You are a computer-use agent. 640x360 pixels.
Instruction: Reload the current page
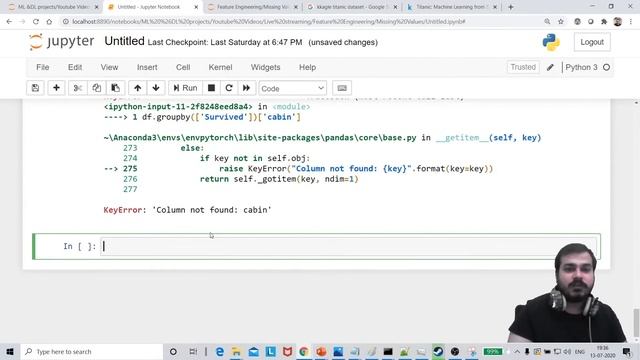pos(36,22)
